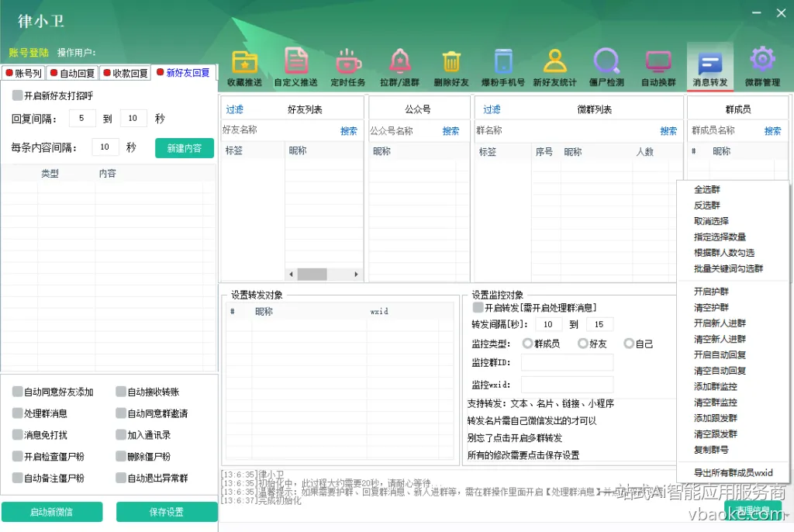Enable 处理群消息 checkbox
Screen dimensions: 794x532
point(18,413)
